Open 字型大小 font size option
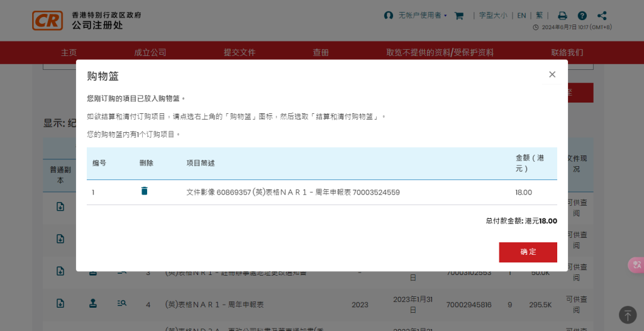The image size is (644, 331). (493, 15)
